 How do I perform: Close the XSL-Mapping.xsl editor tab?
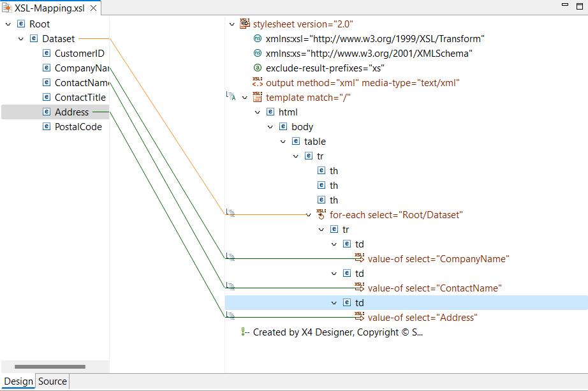(x=93, y=8)
